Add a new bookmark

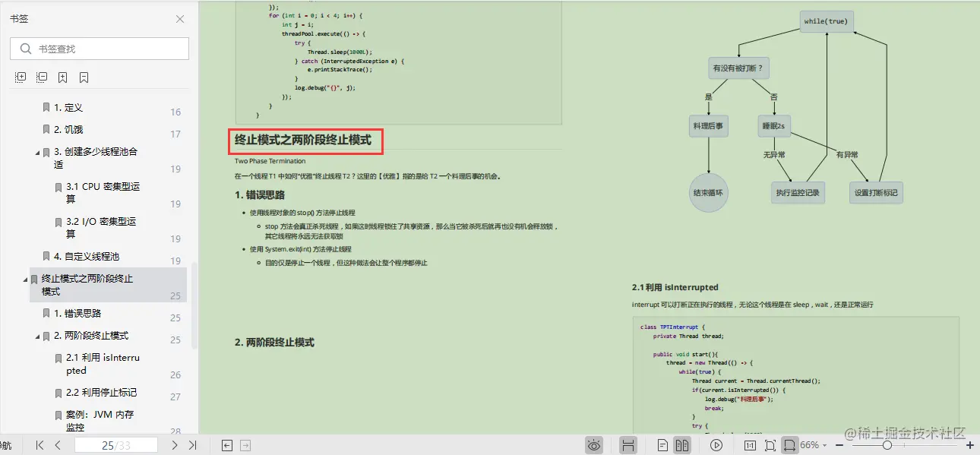pos(63,77)
